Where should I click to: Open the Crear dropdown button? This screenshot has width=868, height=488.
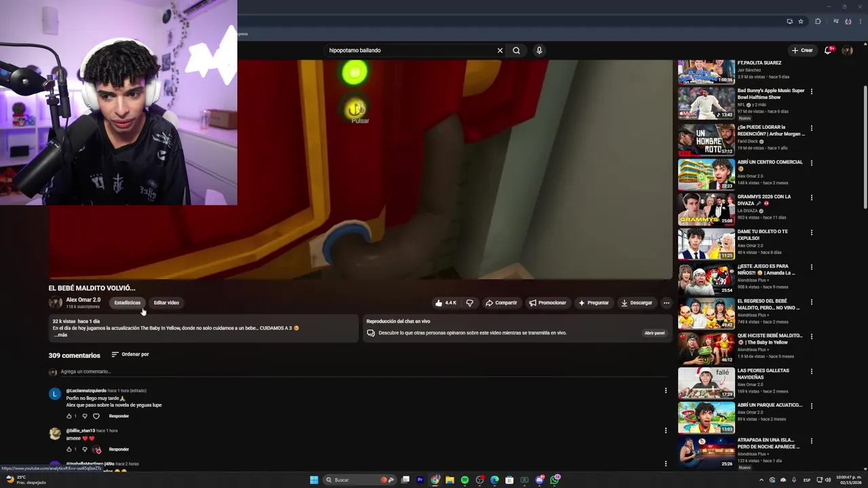(802, 50)
